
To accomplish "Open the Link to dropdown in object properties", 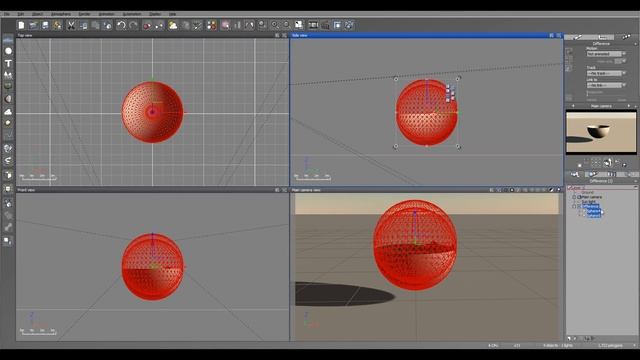I will click(x=606, y=85).
